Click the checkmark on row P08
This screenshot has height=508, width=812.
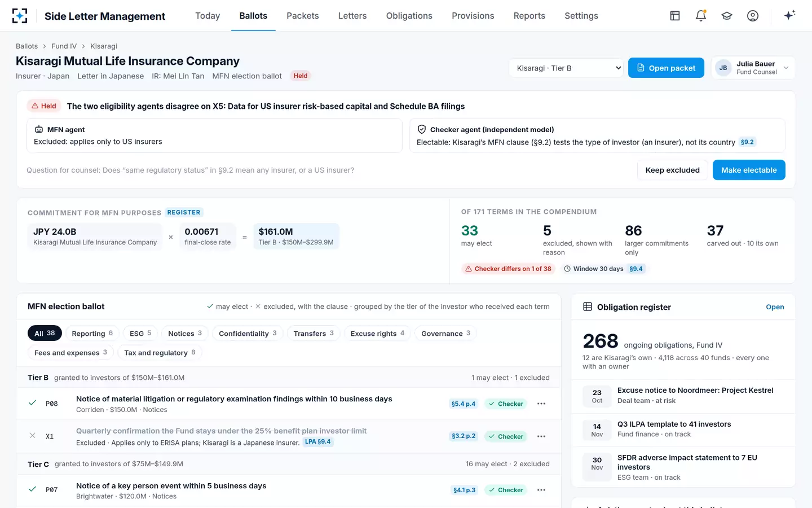32,403
